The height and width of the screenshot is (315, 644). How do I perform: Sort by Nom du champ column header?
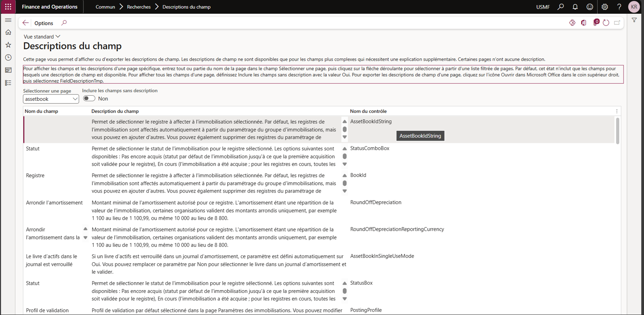[41, 111]
